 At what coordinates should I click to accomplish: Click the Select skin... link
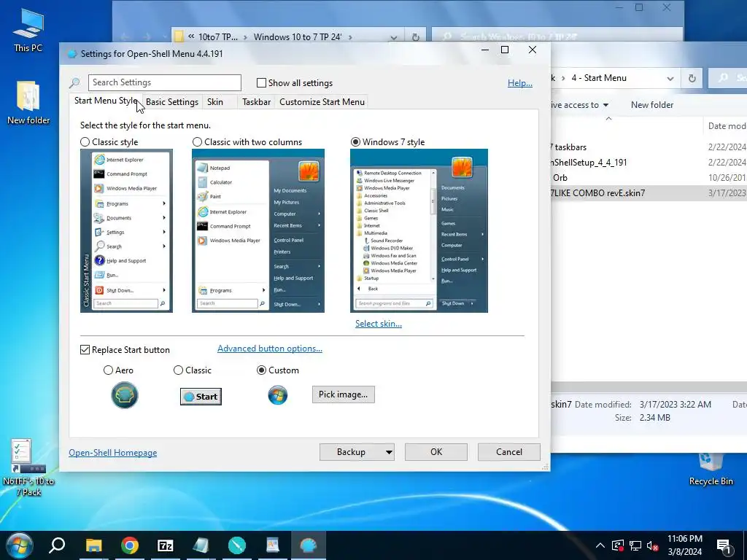point(379,324)
